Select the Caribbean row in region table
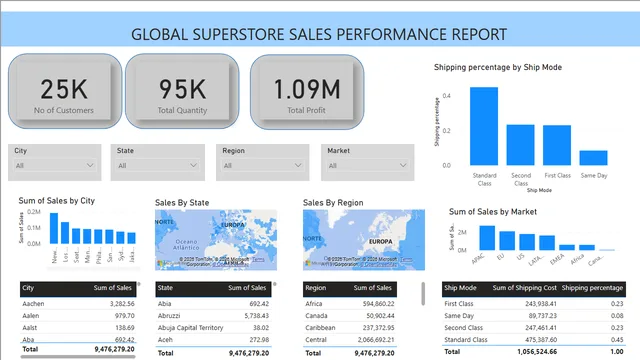640x360 pixels. (350, 327)
